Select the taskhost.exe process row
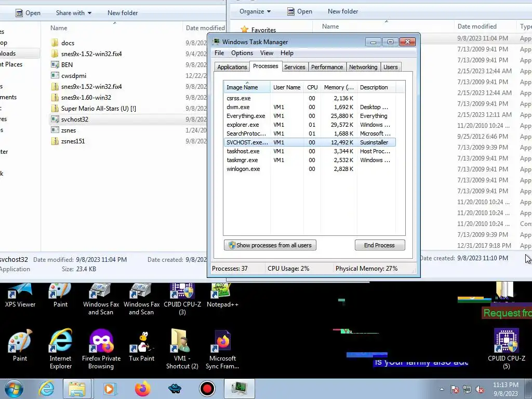Image resolution: width=532 pixels, height=399 pixels. pyautogui.click(x=310, y=151)
